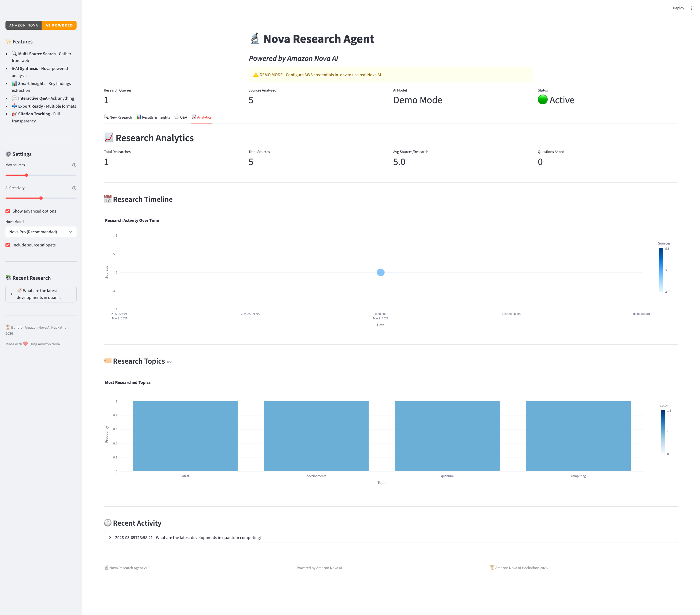Open the Results & Insights tab
Viewport: 700px width, 615px height.
coord(153,117)
